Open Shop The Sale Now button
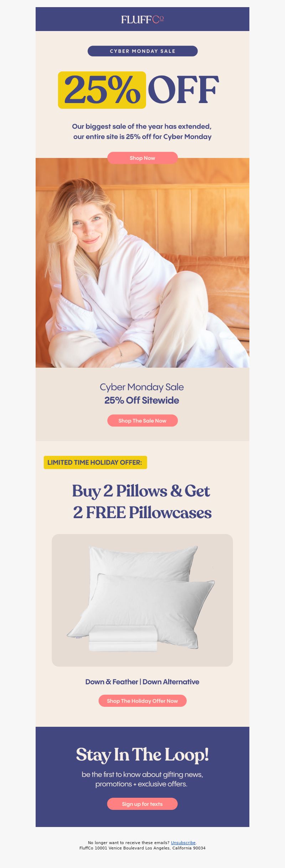The width and height of the screenshot is (285, 868). point(142,420)
